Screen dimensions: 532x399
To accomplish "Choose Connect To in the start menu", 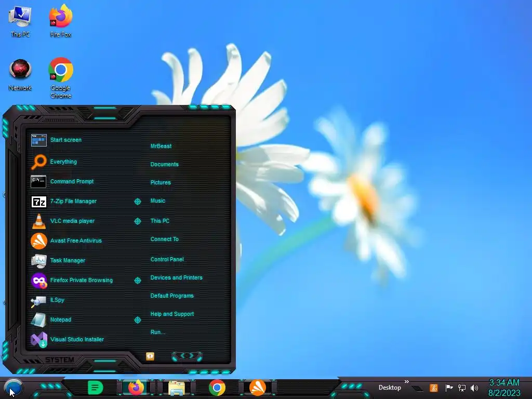I will (164, 239).
